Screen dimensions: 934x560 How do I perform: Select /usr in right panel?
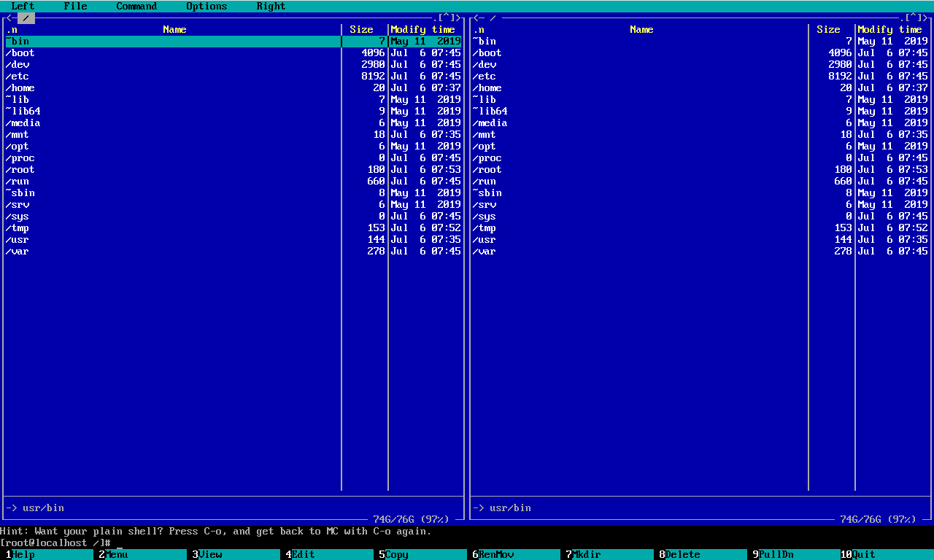tap(700, 239)
